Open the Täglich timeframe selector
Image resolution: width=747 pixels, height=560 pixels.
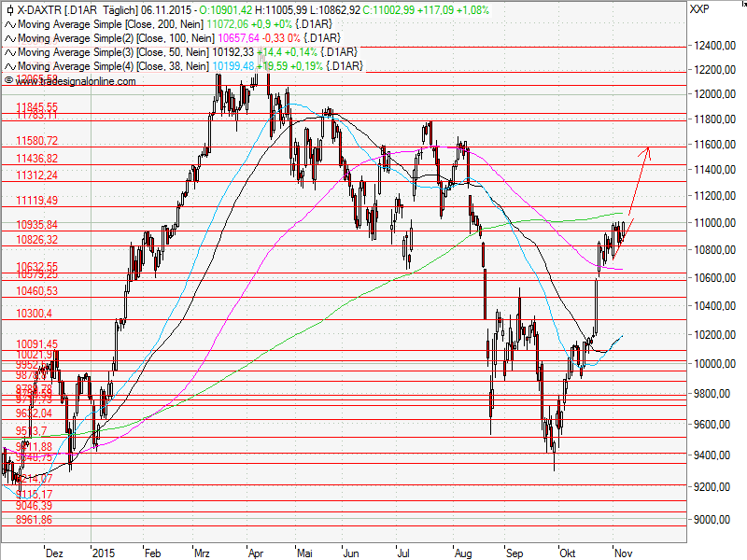(120, 8)
